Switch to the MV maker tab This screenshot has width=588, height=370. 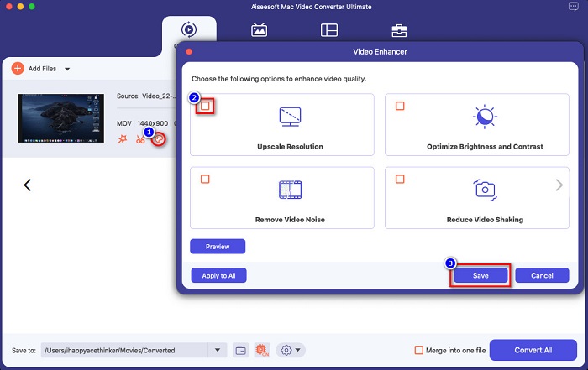coord(259,30)
